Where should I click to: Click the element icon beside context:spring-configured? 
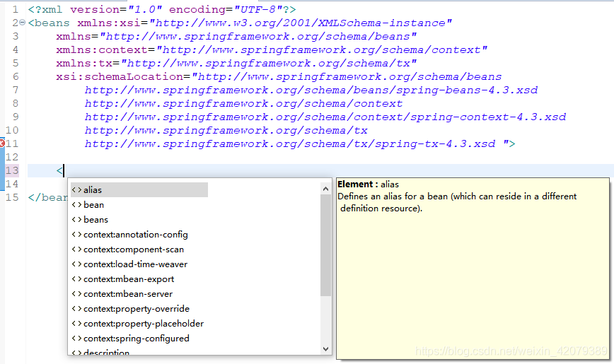coord(76,339)
